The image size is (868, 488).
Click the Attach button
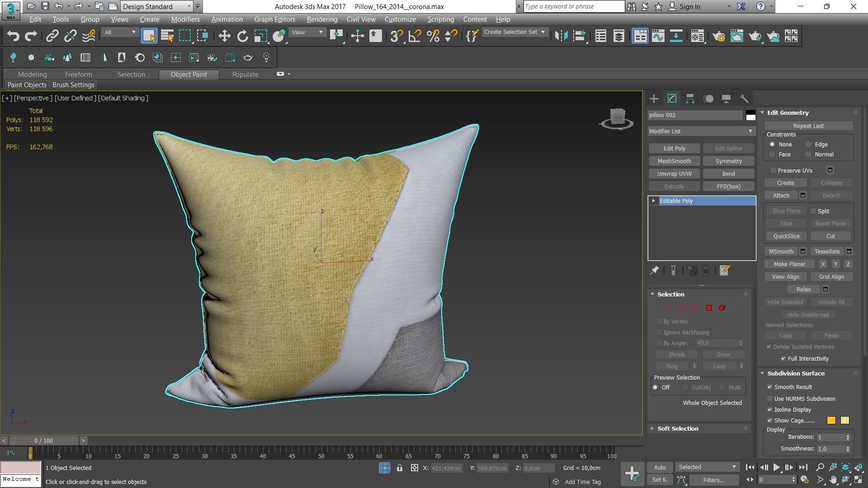coord(781,196)
